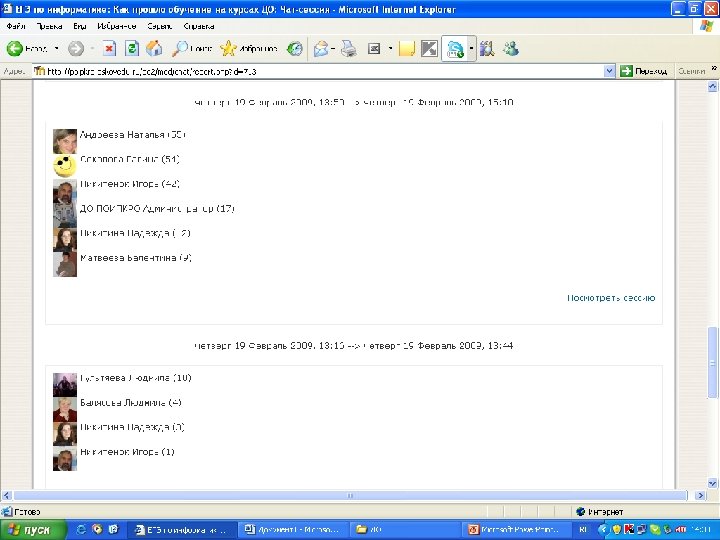Open the Избранное menu
Screen dimensions: 720x540
coord(117,26)
